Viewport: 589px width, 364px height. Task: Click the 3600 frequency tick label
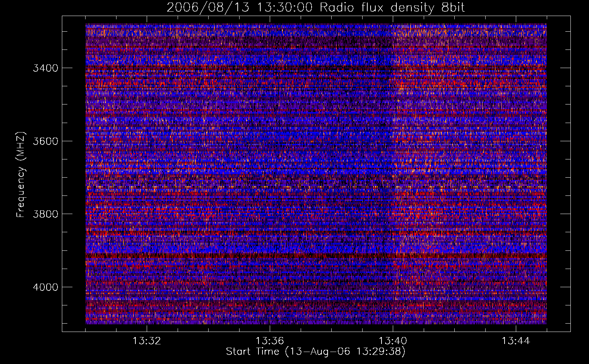pos(46,141)
